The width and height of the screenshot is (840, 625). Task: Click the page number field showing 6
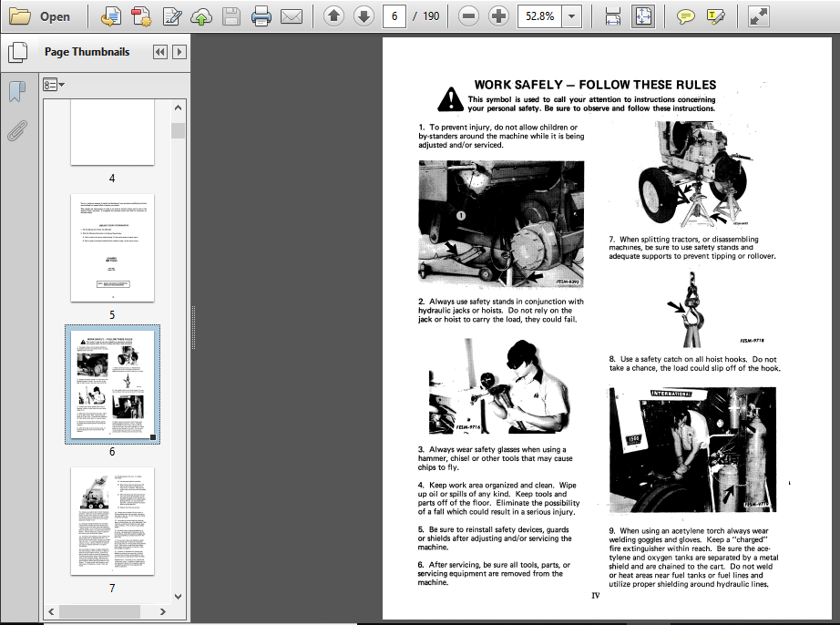pos(394,16)
